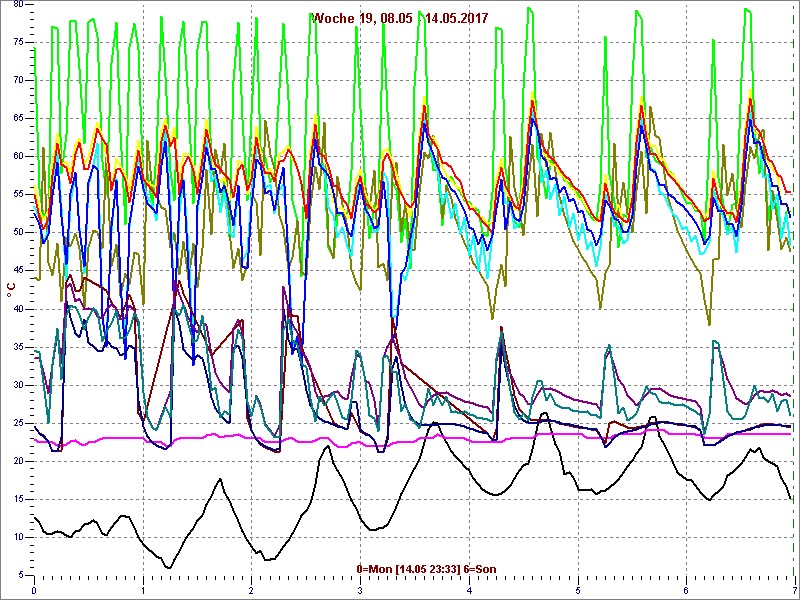Screen dimensions: 800x600
Task: Pick the 30 value on the temperature axis
Action: coord(18,385)
